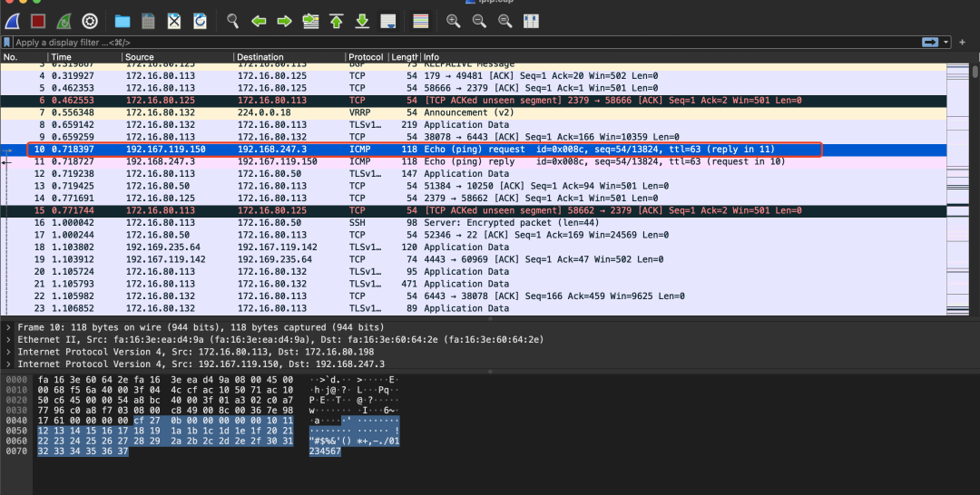Viewport: 980px width, 495px height.
Task: Go to the first packet
Action: point(336,20)
